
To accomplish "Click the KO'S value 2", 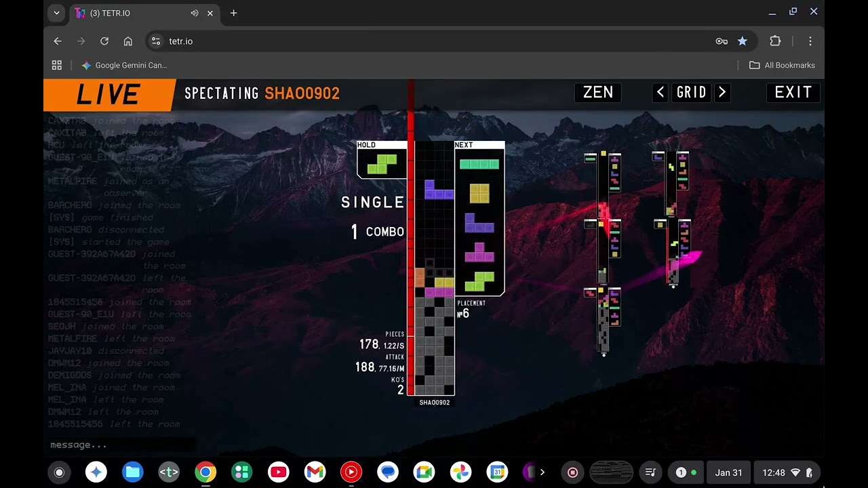I will tap(401, 390).
